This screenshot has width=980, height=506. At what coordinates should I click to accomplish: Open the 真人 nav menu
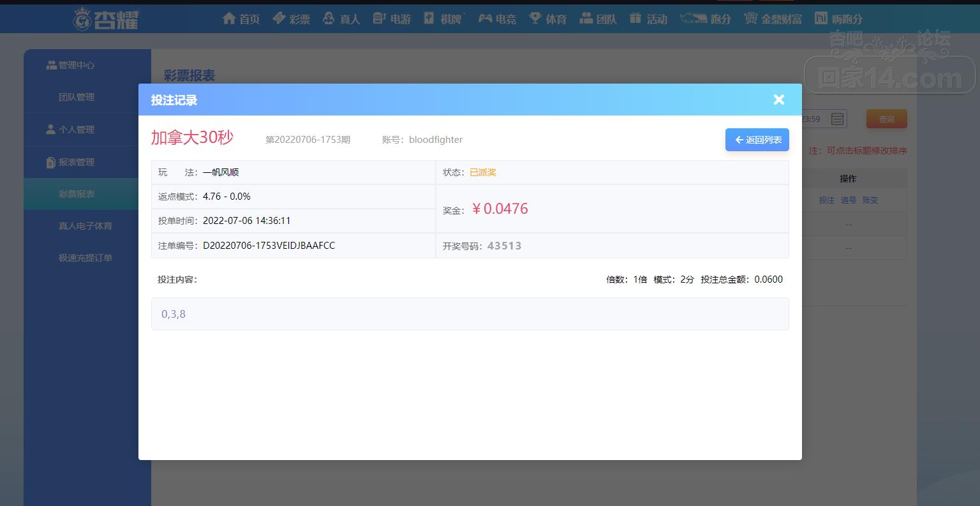341,19
